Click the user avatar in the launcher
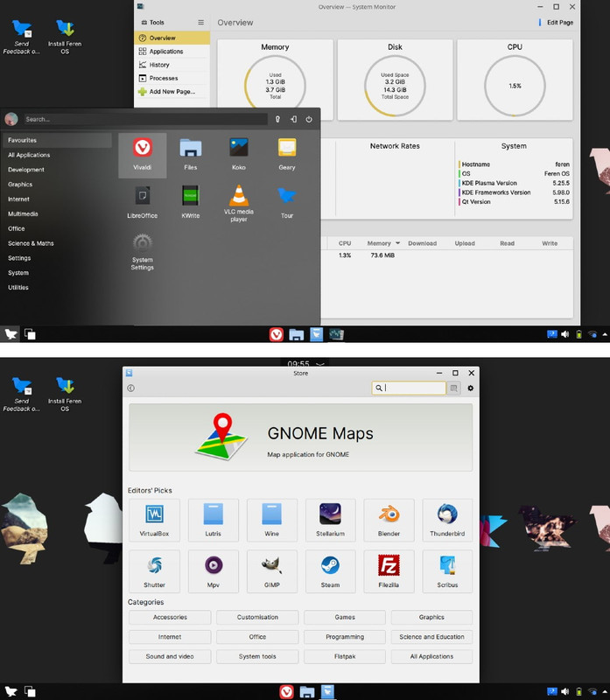610x700 pixels. click(x=11, y=119)
